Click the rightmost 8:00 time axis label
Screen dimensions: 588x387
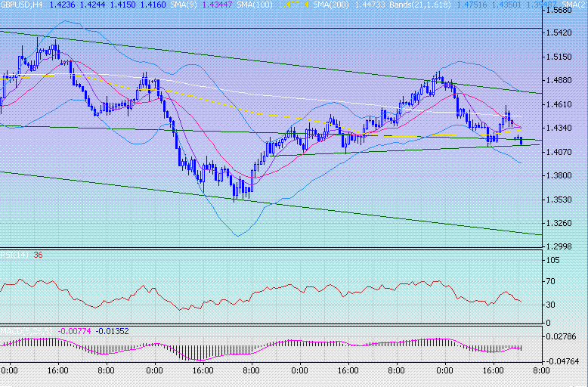pyautogui.click(x=540, y=371)
